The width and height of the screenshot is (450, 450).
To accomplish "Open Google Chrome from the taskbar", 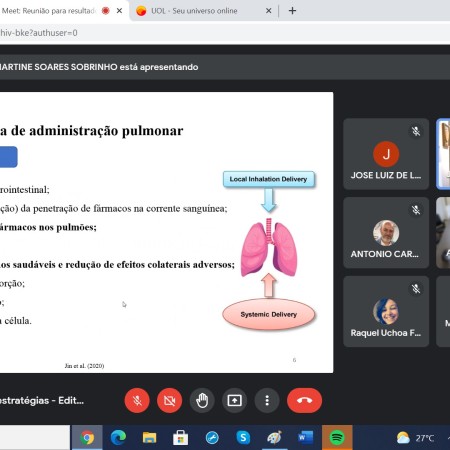I will (87, 437).
